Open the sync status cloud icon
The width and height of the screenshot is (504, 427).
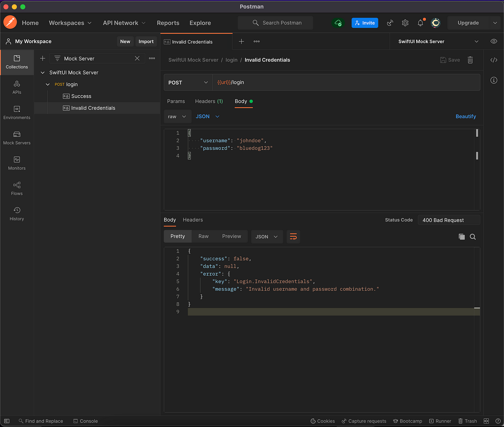click(338, 23)
